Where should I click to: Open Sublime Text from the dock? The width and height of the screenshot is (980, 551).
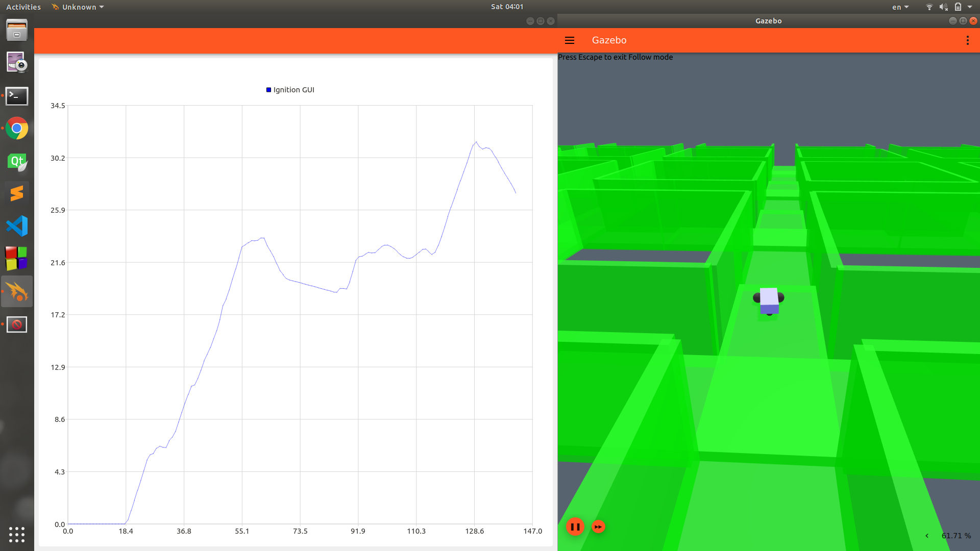click(x=17, y=193)
